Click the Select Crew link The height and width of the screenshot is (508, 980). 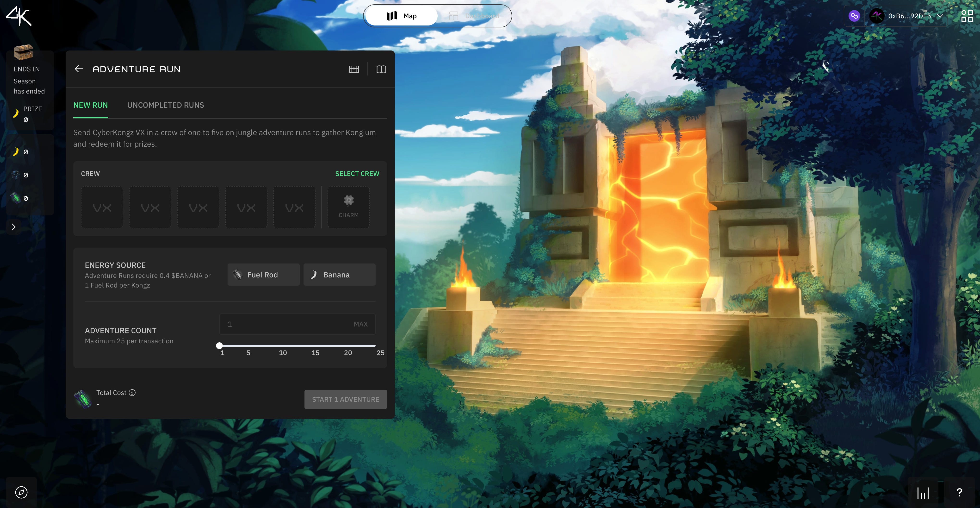[357, 174]
